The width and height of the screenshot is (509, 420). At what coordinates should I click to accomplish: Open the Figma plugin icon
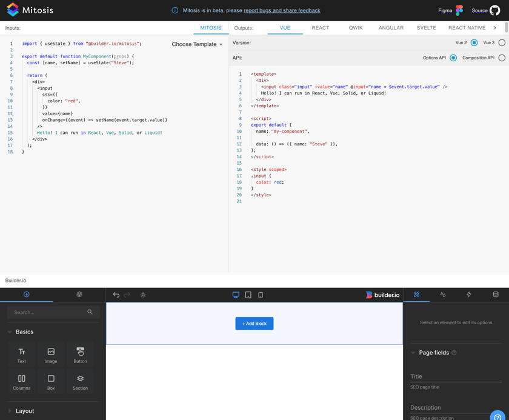pos(459,10)
